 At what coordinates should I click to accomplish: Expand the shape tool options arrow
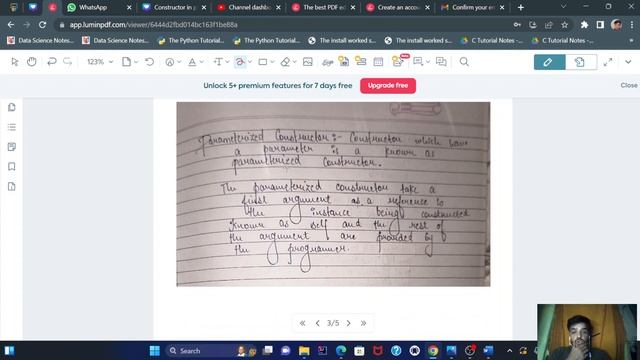(x=272, y=62)
